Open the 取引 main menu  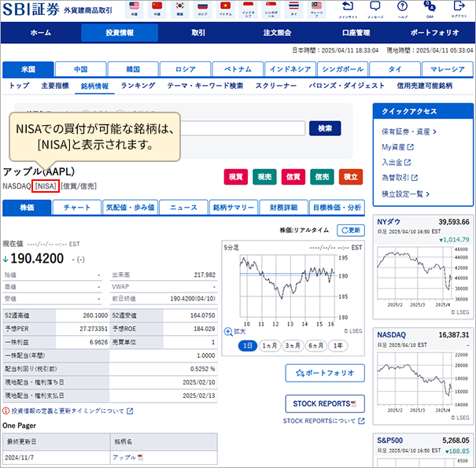coord(198,33)
